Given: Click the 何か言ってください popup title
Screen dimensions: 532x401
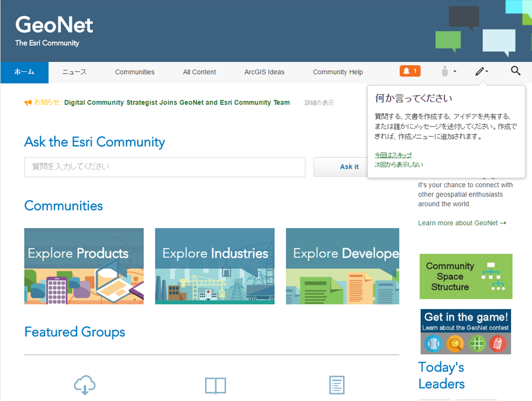Looking at the screenshot, I should point(414,99).
